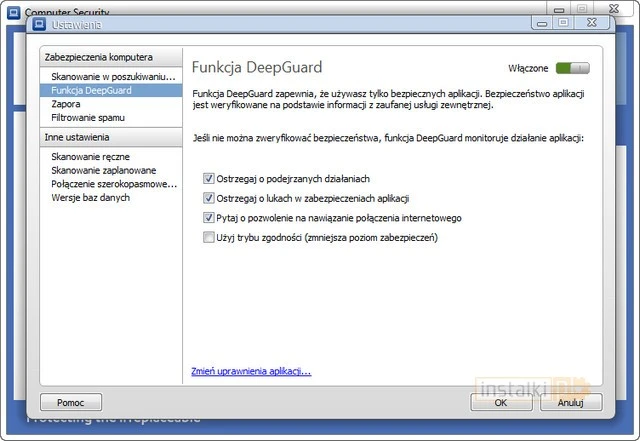Viewport: 640px width, 441px height.
Task: Click the Anuluj button
Action: (571, 403)
